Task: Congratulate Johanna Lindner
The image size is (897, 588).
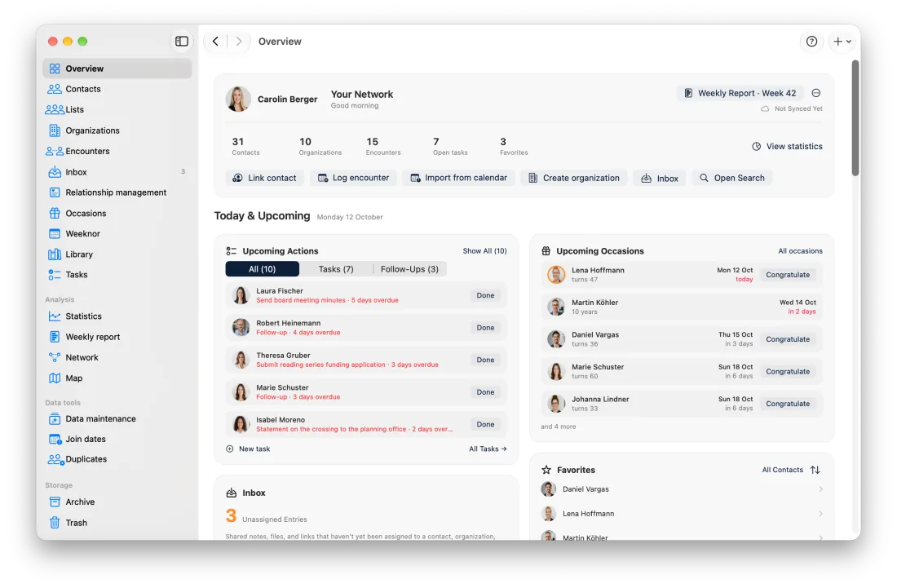Action: click(x=788, y=404)
